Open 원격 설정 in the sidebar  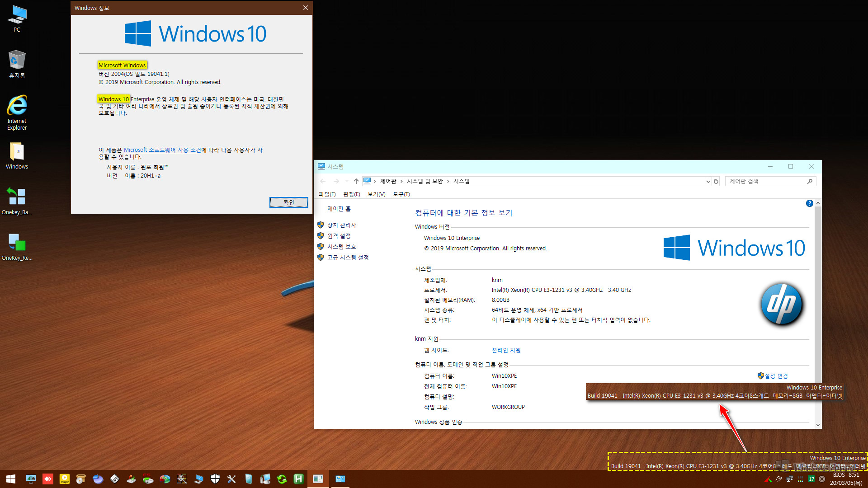pyautogui.click(x=339, y=236)
